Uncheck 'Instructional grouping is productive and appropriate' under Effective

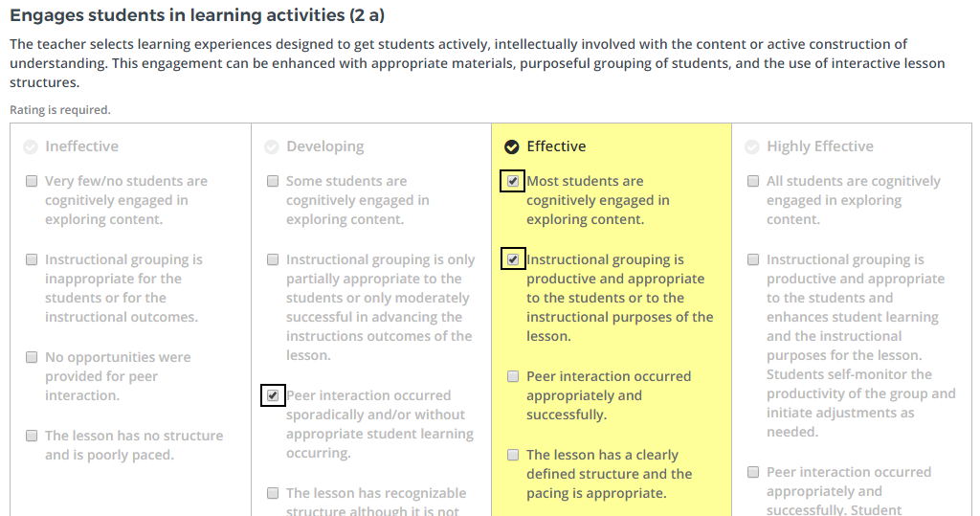(513, 259)
